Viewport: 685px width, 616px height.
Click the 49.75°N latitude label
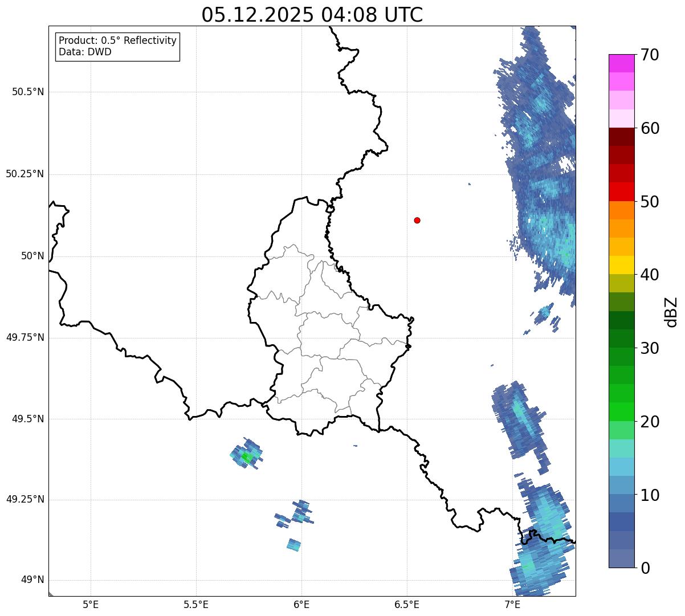click(25, 337)
